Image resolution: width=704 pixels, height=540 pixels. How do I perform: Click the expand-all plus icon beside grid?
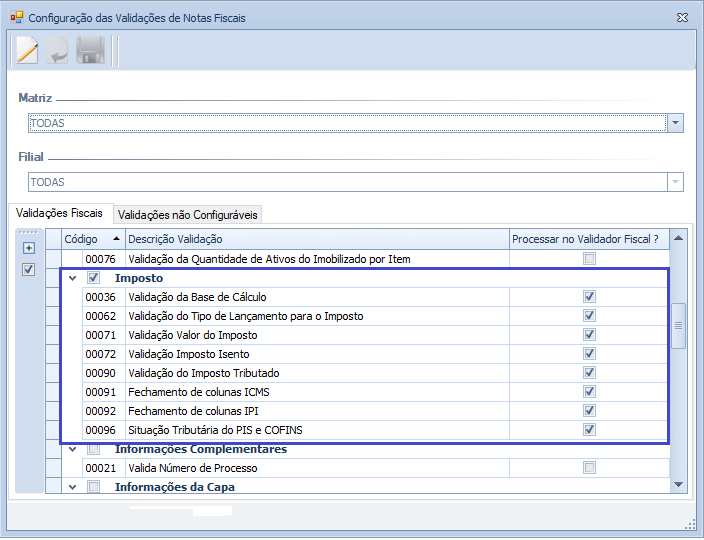(29, 248)
